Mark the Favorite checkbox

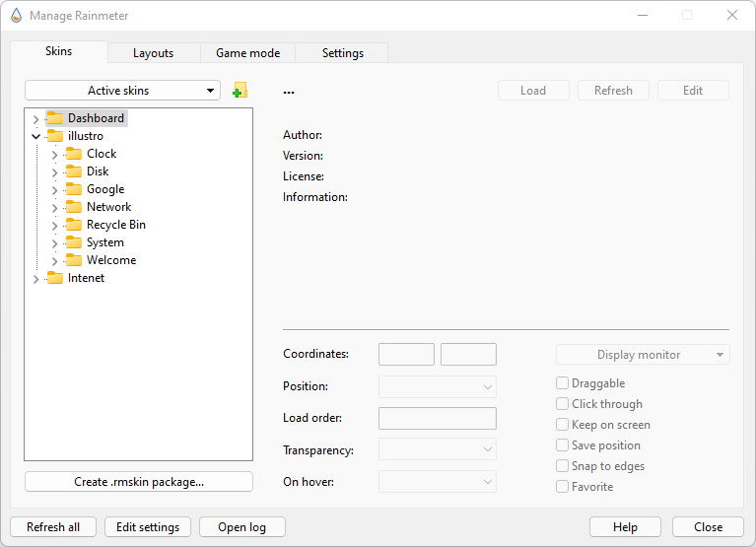click(x=562, y=487)
